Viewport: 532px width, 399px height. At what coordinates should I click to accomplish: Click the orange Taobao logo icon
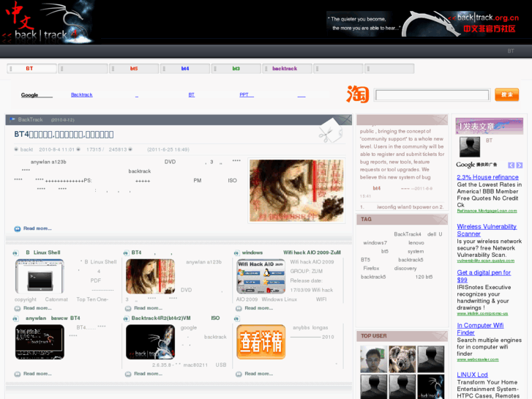(358, 94)
